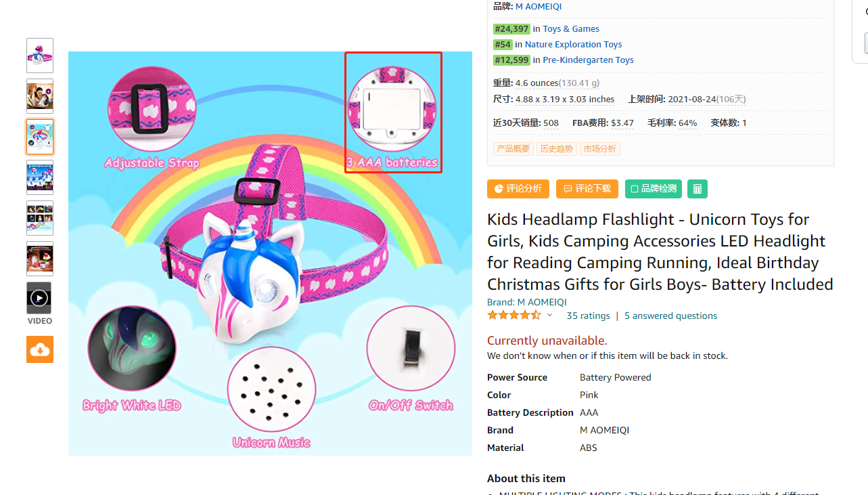868x495 pixels.
Task: Expand the star rating dropdown chevron
Action: coord(549,316)
